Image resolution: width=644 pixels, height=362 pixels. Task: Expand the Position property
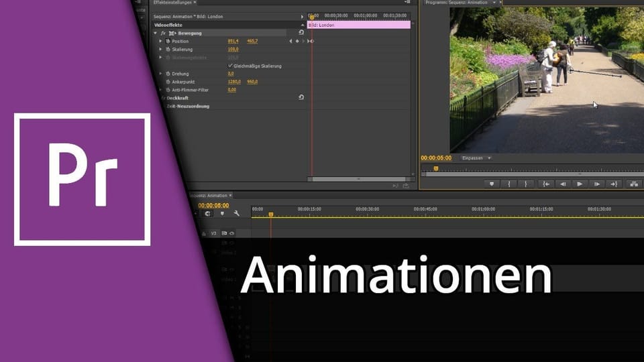click(160, 41)
